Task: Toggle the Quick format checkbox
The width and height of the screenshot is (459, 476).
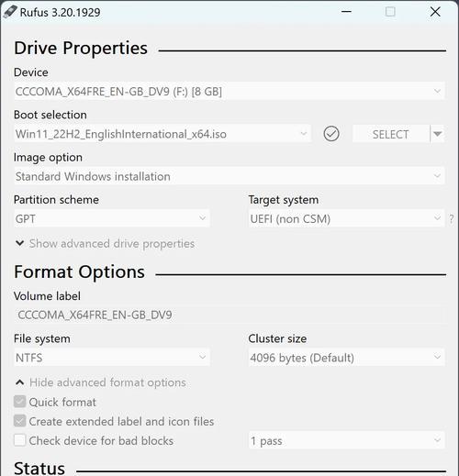Action: click(19, 402)
